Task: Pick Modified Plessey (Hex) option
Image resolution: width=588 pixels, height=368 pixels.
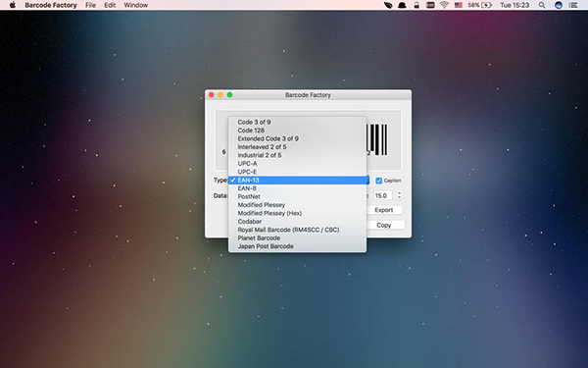Action: click(x=297, y=213)
